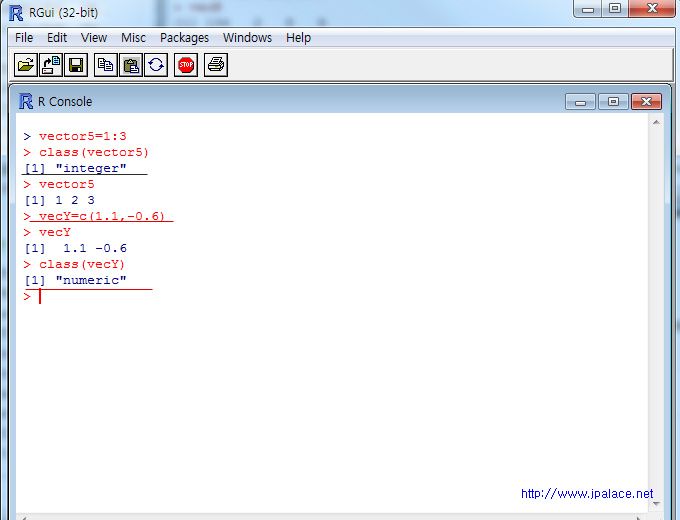Click the 'RGui (32-bit)' title text
Screen dimensions: 680x520
[x=63, y=13]
